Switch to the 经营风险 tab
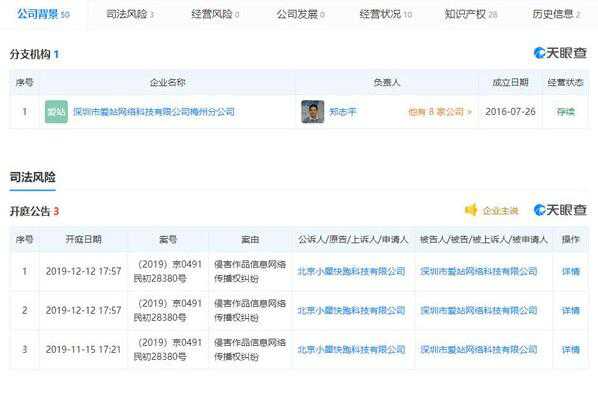Viewport: 598px width, 398px height. pyautogui.click(x=215, y=14)
